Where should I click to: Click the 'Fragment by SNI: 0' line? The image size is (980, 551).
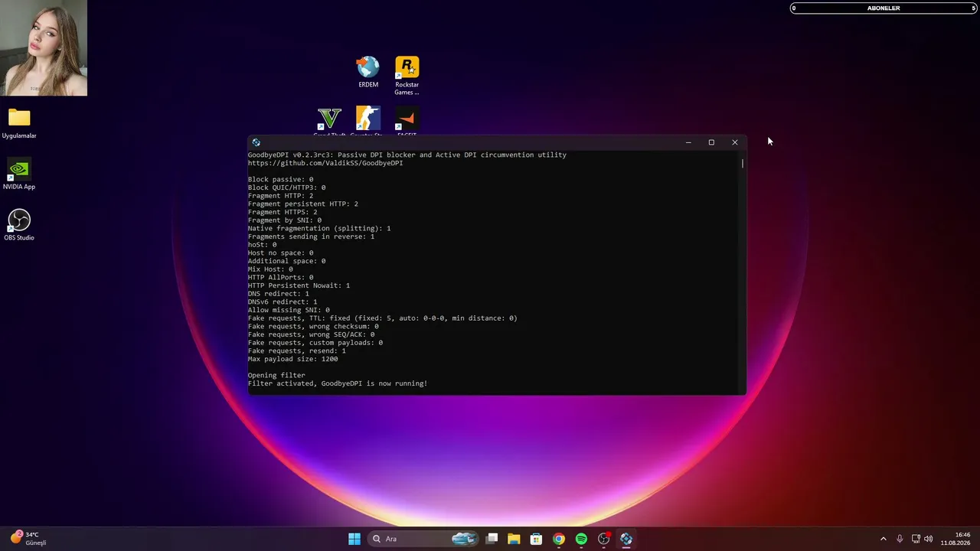pos(285,220)
